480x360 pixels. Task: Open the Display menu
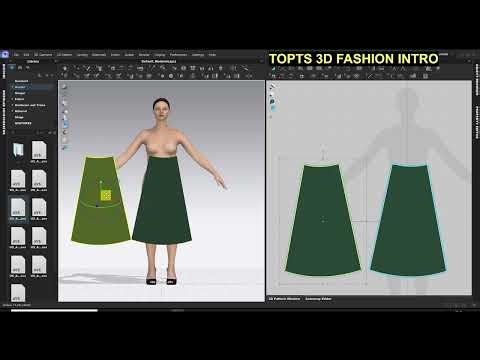(160, 55)
